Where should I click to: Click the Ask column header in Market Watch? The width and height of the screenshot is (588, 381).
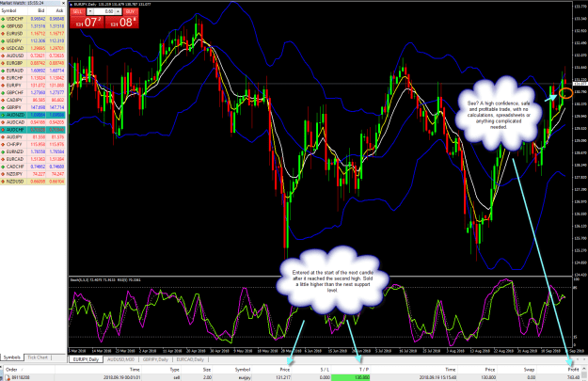(59, 11)
